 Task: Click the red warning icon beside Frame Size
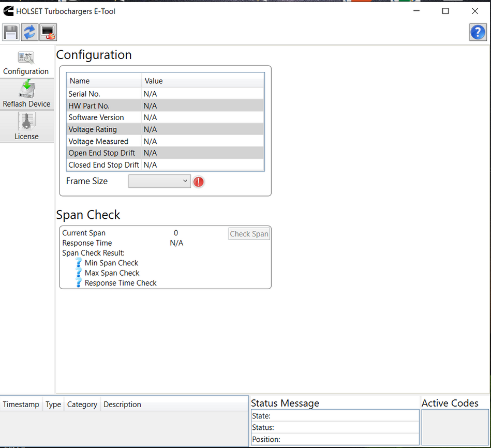(199, 182)
